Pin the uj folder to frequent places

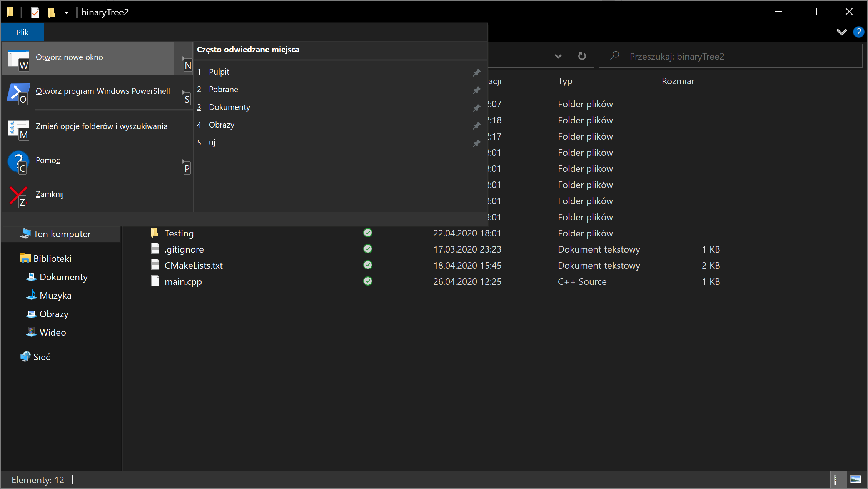pyautogui.click(x=476, y=143)
